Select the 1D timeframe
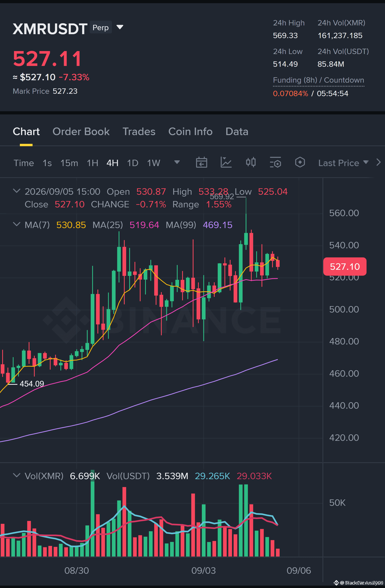The width and height of the screenshot is (385, 588). 133,163
